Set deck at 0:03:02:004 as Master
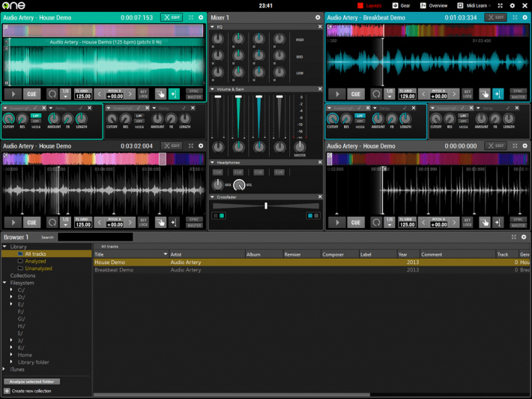 194,226
